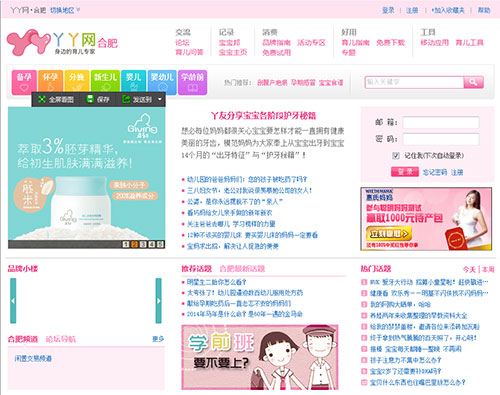Open the 移动应用 link
This screenshot has width=500, height=395.
click(x=435, y=43)
